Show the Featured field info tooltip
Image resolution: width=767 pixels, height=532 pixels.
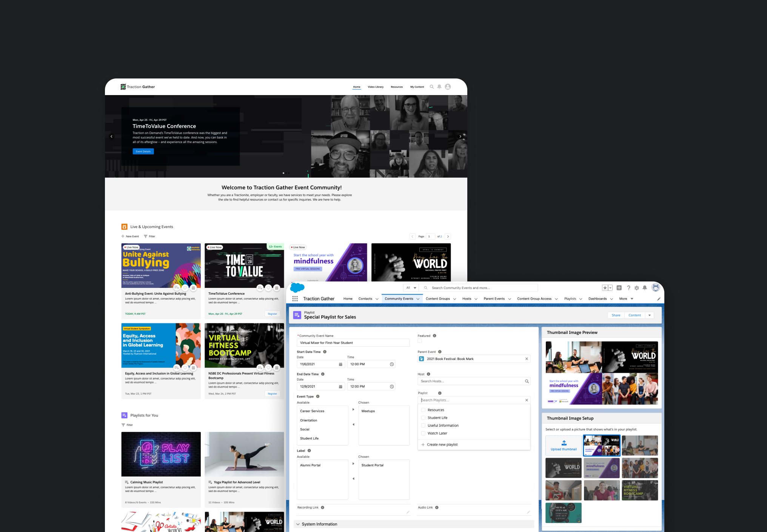click(x=434, y=336)
